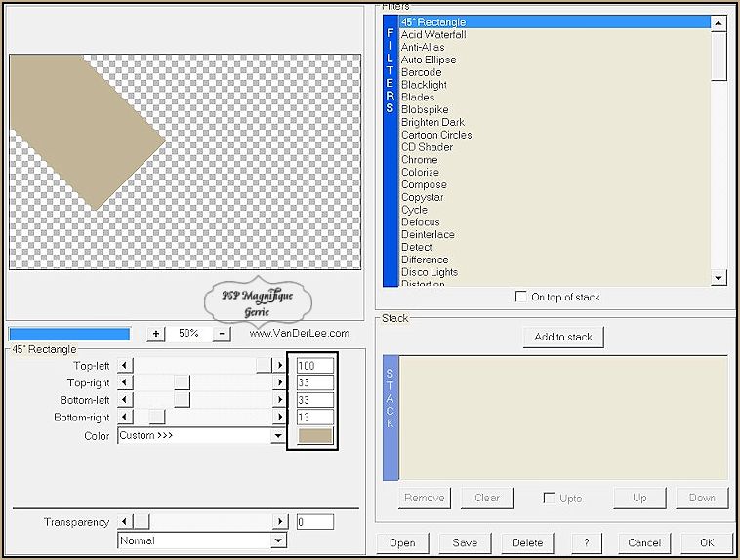Click OK to apply the filter
Viewport: 740px width, 560px height.
point(707,543)
